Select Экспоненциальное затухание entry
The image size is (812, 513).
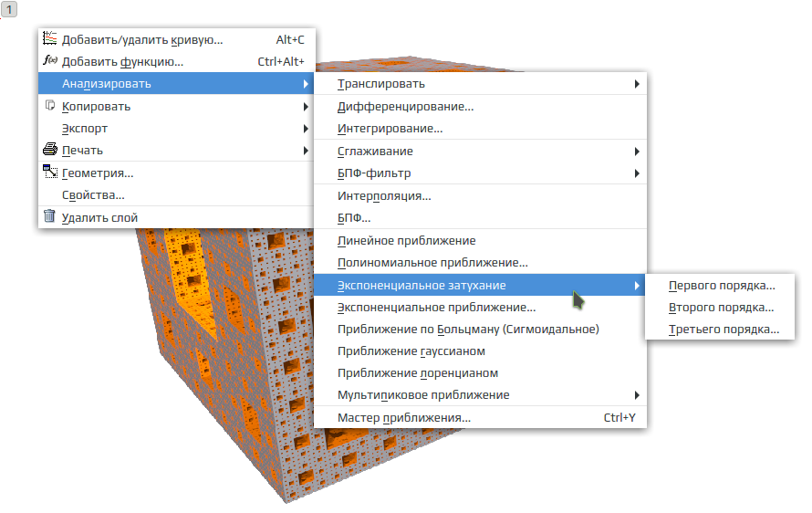pos(481,285)
